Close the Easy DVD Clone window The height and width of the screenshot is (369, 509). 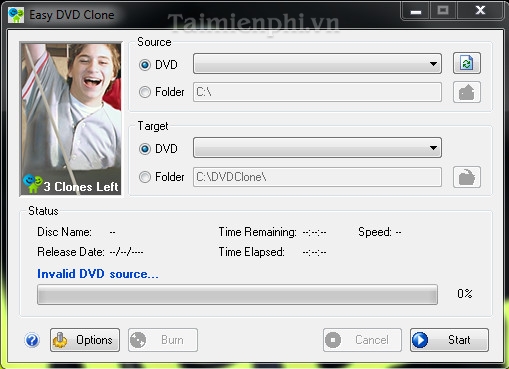click(480, 10)
